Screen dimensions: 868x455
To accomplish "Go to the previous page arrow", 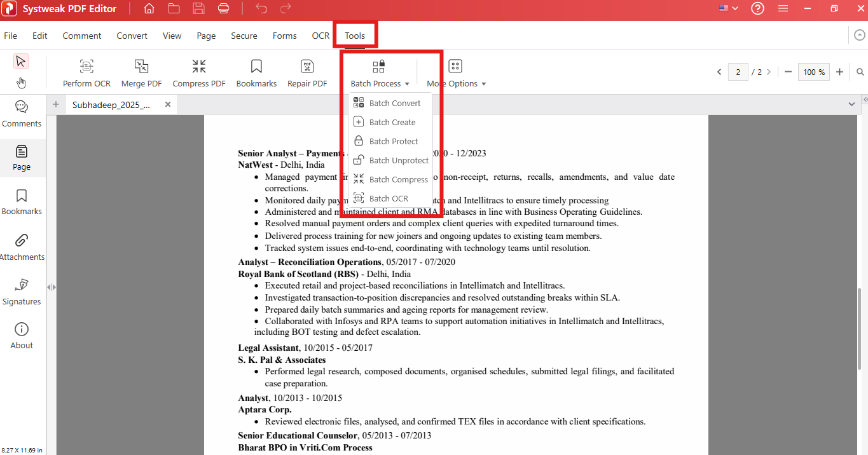I will (x=719, y=72).
